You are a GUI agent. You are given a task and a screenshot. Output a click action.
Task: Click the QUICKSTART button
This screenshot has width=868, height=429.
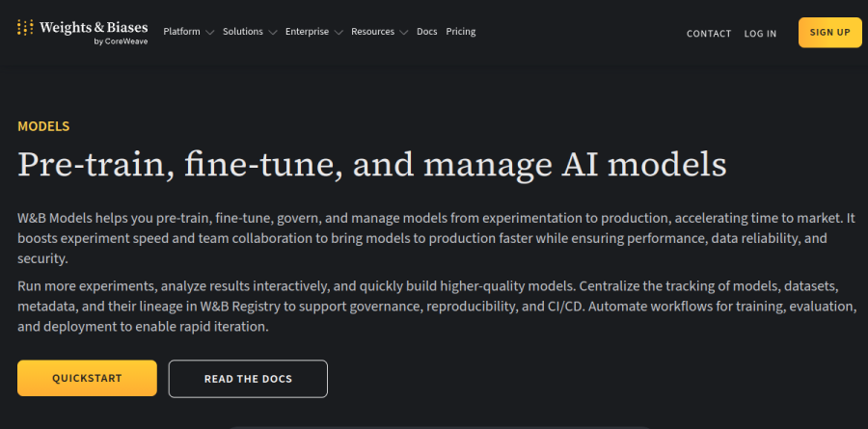87,379
